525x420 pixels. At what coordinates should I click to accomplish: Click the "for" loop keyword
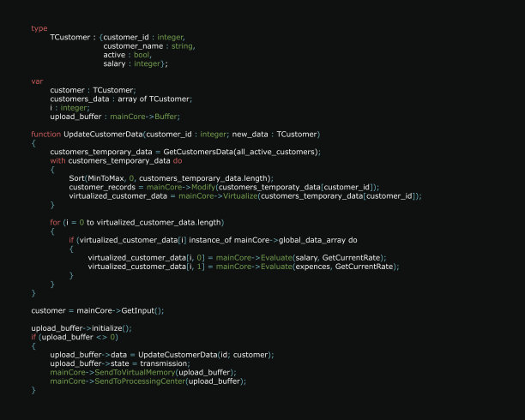55,222
